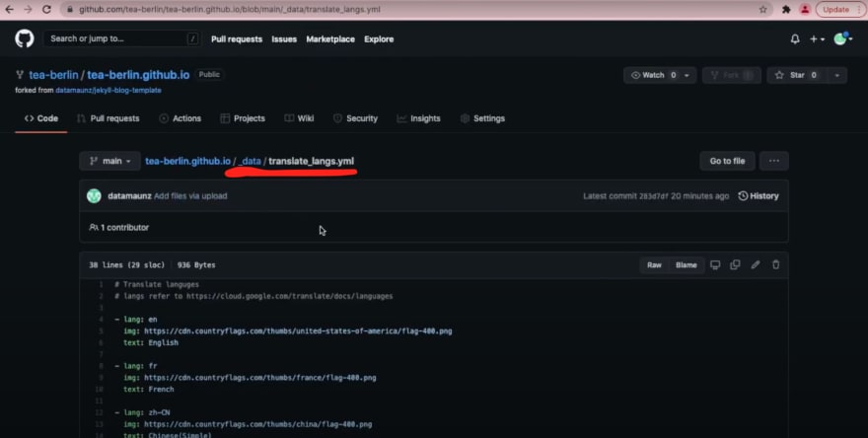Image resolution: width=868 pixels, height=438 pixels.
Task: Bookmark this page with the star icon
Action: coord(762,10)
